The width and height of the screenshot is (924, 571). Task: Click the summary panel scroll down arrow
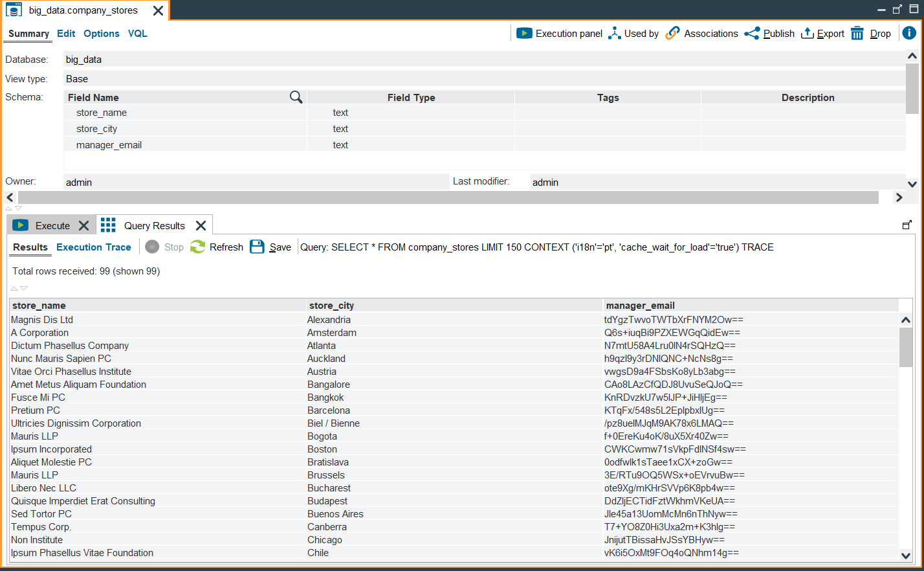pos(912,184)
